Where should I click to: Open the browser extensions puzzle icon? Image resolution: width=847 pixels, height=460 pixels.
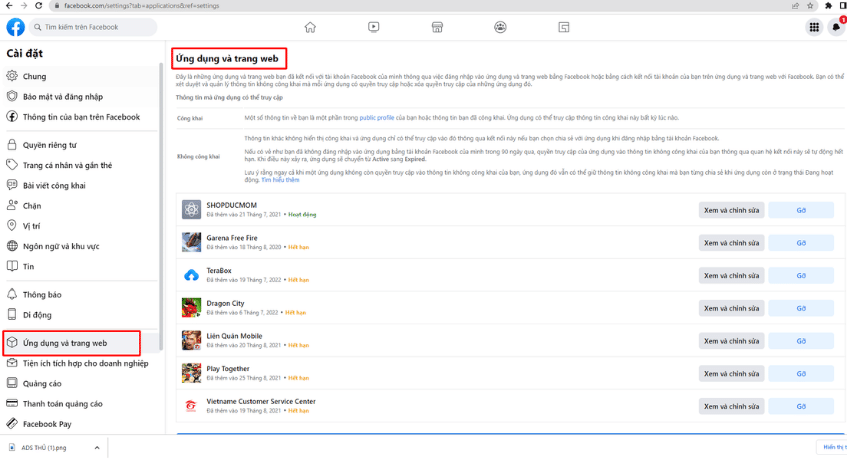pos(828,6)
